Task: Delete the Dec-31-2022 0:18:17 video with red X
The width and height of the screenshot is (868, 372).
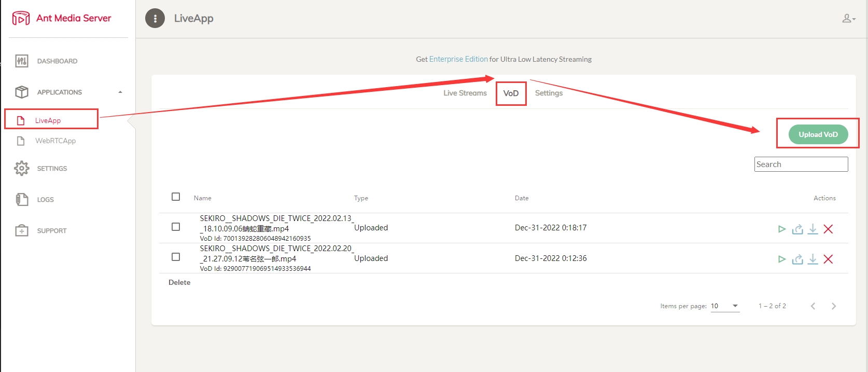Action: click(x=828, y=229)
